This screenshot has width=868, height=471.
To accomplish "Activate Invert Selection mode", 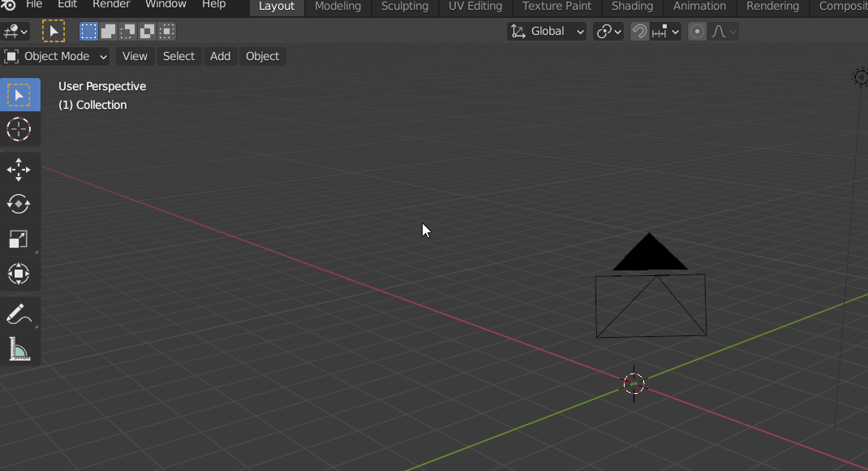I will point(147,32).
